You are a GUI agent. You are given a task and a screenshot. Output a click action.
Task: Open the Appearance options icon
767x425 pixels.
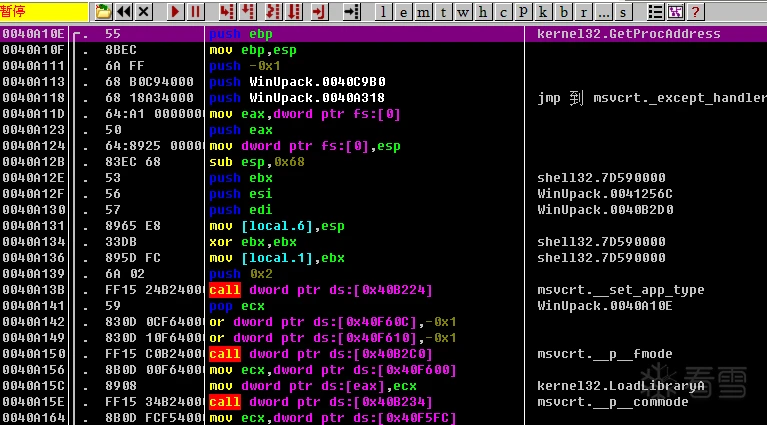tap(676, 12)
